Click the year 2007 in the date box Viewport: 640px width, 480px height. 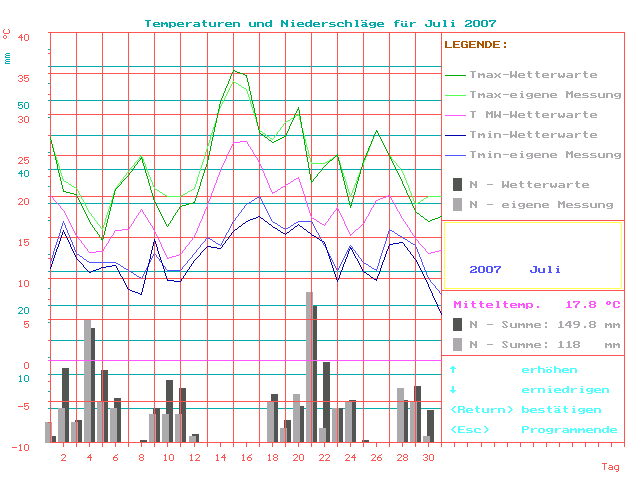485,270
